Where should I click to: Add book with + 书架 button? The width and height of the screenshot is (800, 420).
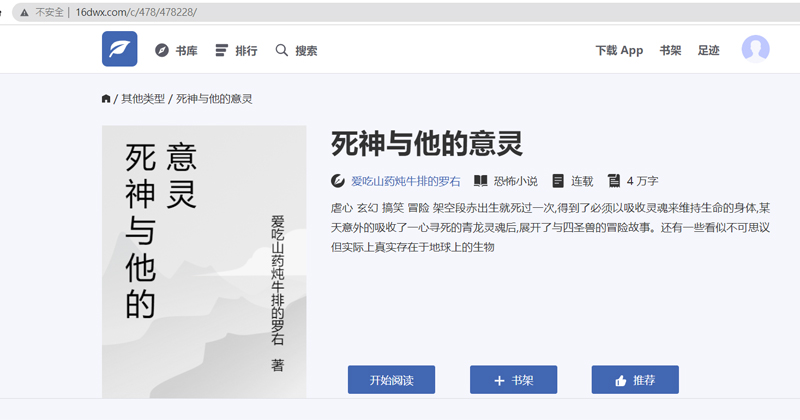pyautogui.click(x=513, y=380)
